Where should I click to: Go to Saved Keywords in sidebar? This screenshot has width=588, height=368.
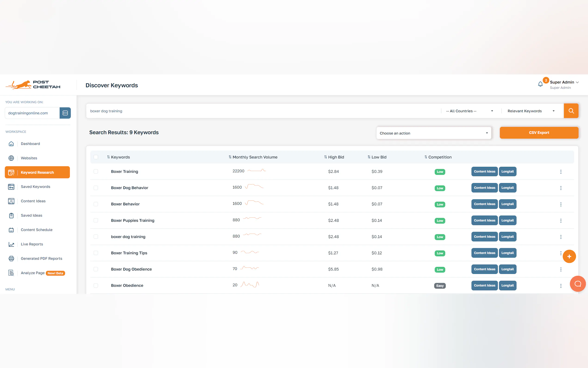click(35, 187)
